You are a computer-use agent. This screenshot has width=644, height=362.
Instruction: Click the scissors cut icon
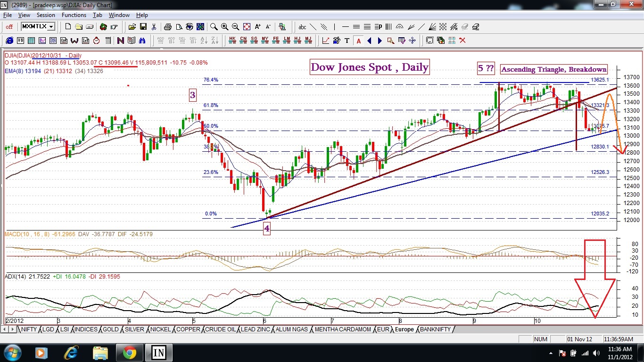pyautogui.click(x=154, y=27)
